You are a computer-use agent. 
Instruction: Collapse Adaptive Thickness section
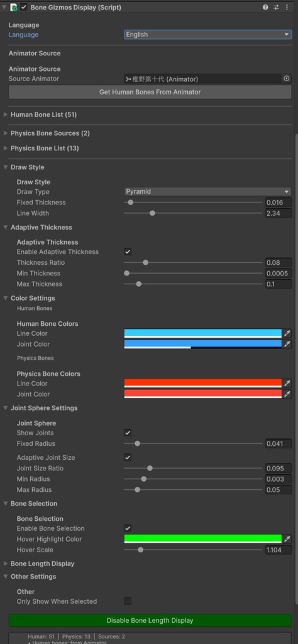click(x=5, y=227)
